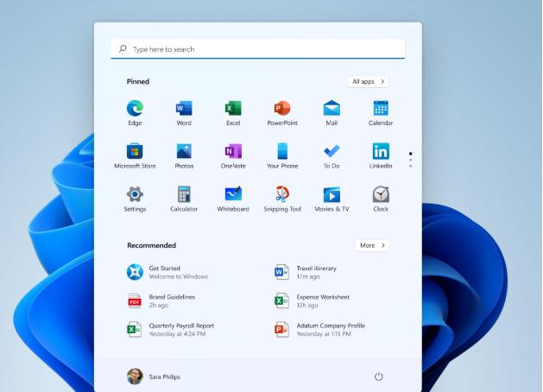The image size is (543, 392).
Task: Click the Sara Philips account name
Action: pos(165,376)
